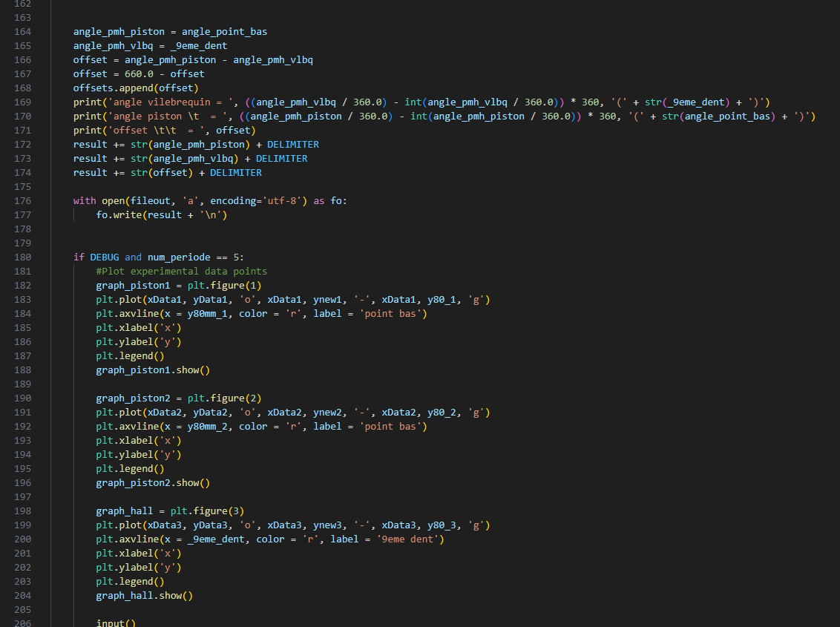Click "plt.figure(2)" on line 190
Screen dimensions: 840x627
coord(224,398)
